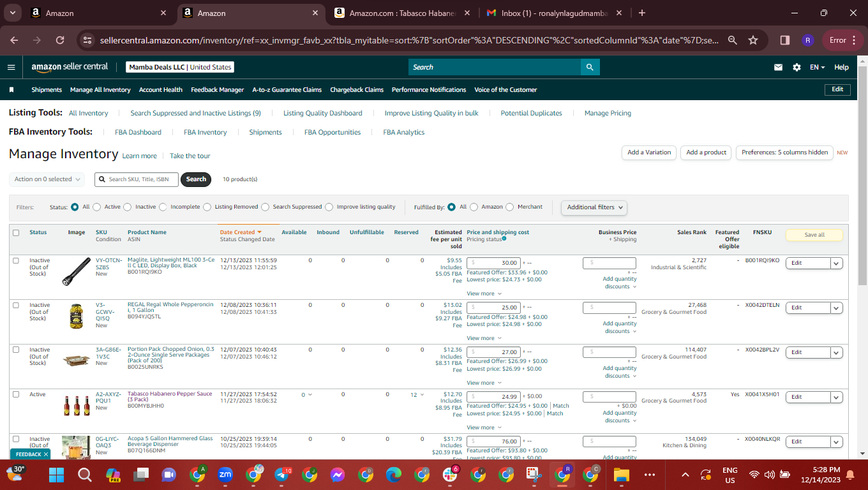Open the Tabasco sauce product thumbnail
Image resolution: width=868 pixels, height=490 pixels.
point(76,406)
